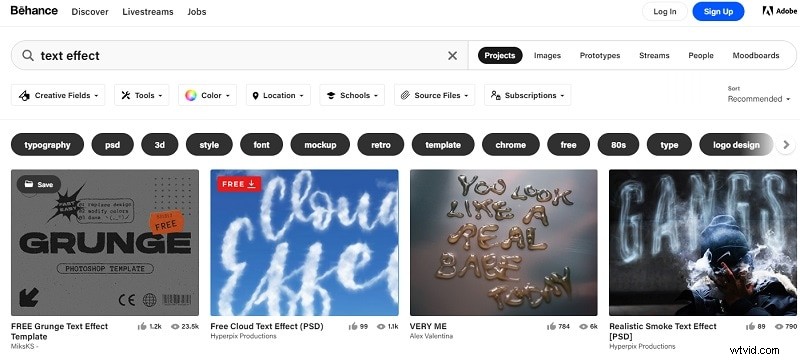
Task: Click thumbs-up icon for Grunge Template
Action: (x=142, y=326)
